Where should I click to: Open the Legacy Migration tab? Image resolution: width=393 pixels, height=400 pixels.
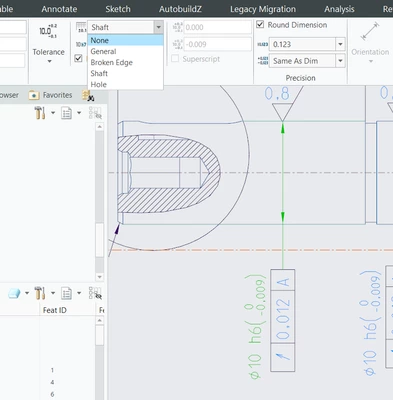click(x=263, y=9)
